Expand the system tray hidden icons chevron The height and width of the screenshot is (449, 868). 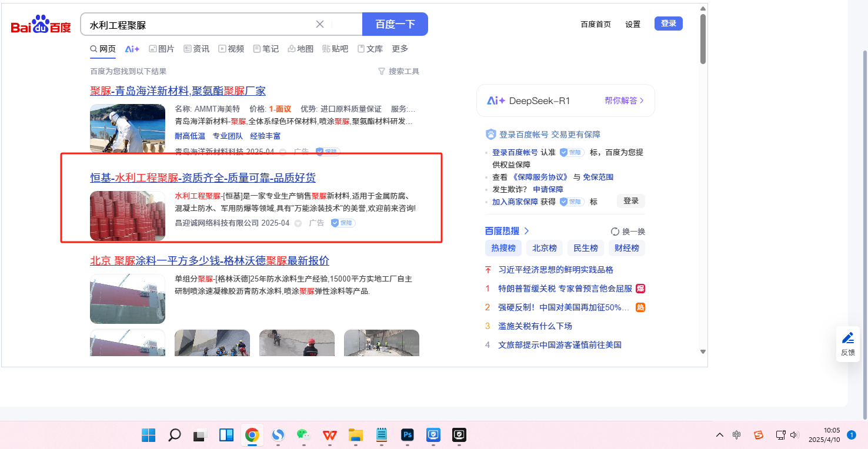(x=719, y=435)
